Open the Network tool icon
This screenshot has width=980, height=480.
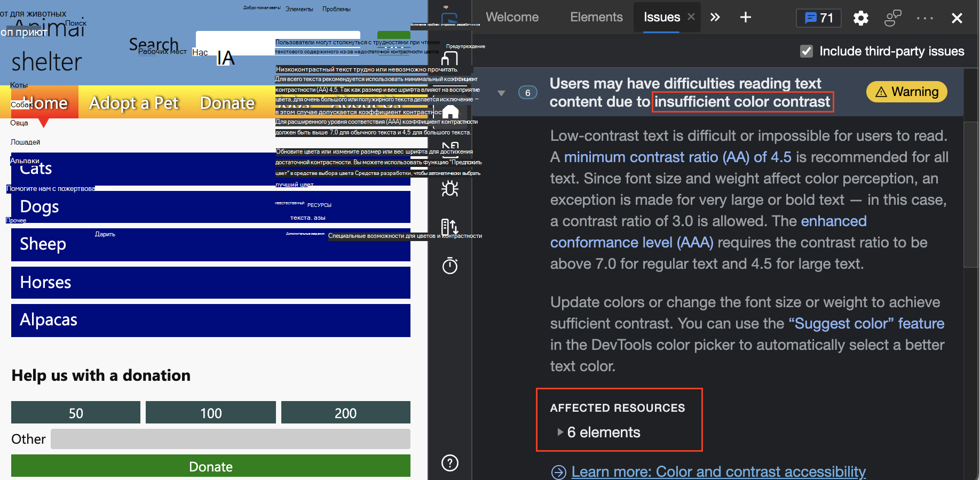pos(450,227)
